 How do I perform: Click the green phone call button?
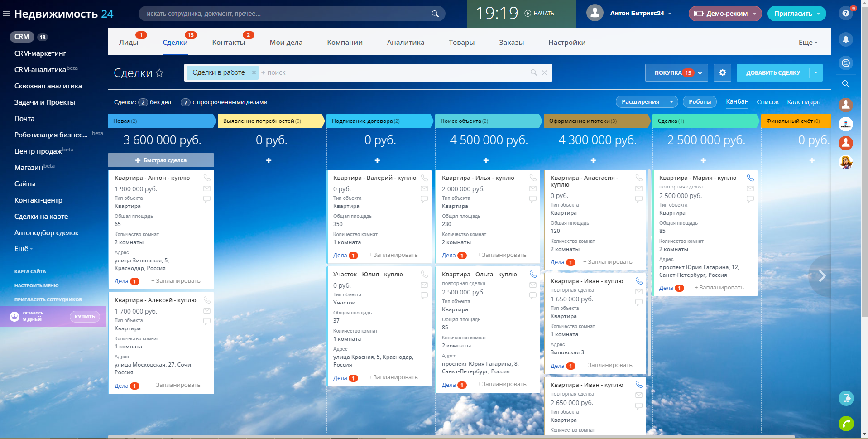click(x=846, y=424)
